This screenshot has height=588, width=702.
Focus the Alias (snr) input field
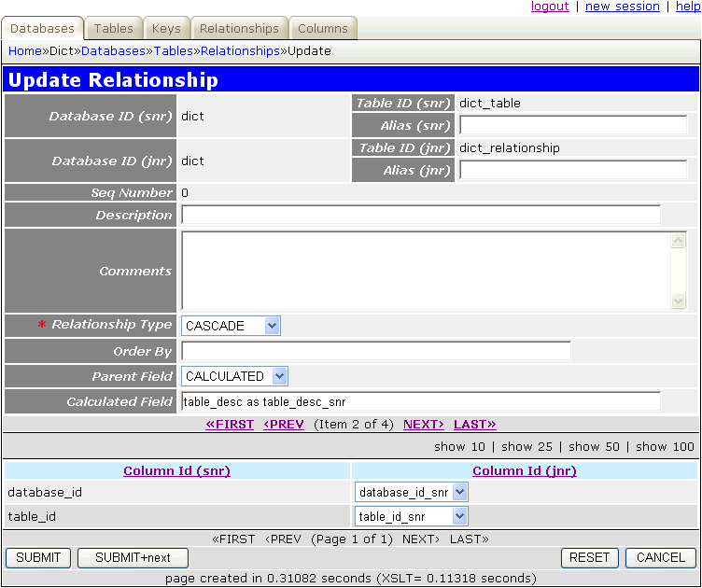[x=573, y=125]
